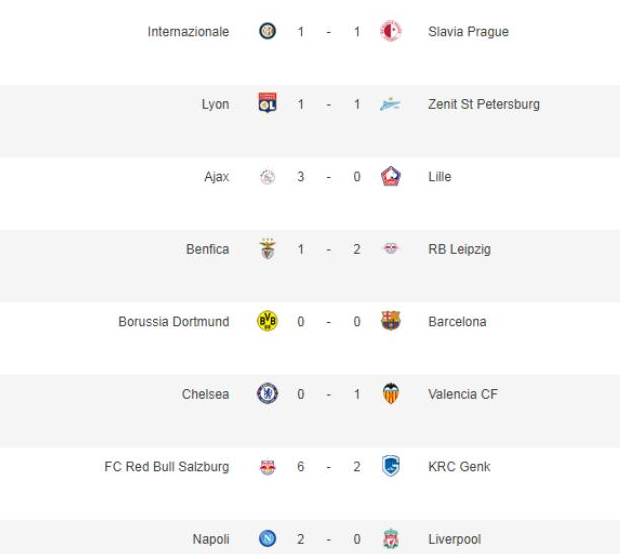Click the Borussia Dortmund BVB badge
Image resolution: width=628 pixels, height=559 pixels.
coord(268,321)
